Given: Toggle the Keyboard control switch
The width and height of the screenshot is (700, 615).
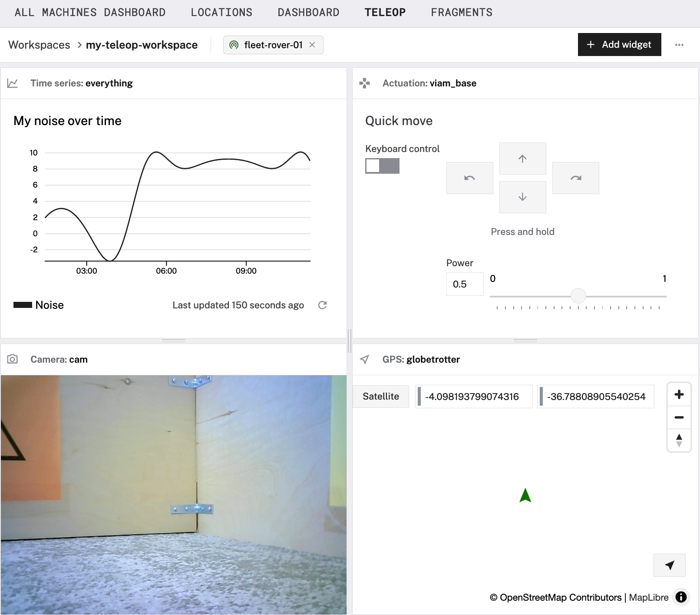Looking at the screenshot, I should pos(382,166).
